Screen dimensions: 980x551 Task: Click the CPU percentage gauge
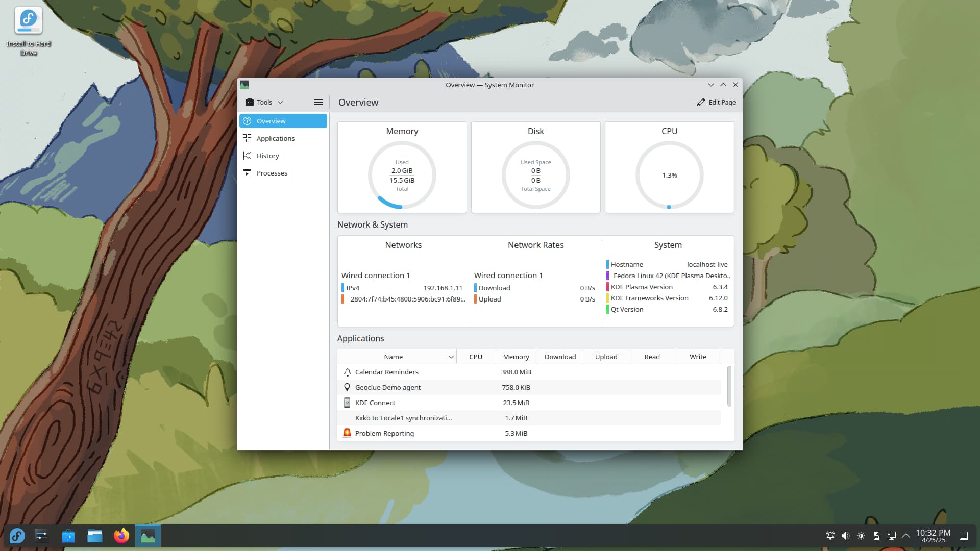pos(670,175)
